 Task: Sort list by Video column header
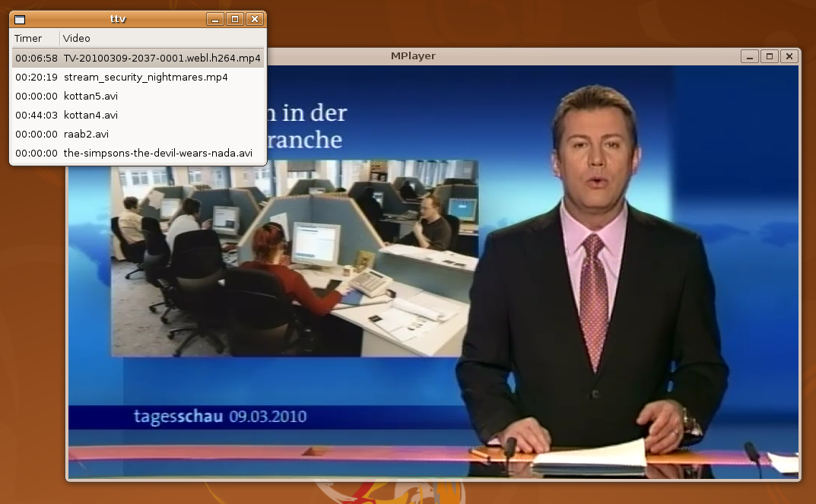(x=163, y=39)
